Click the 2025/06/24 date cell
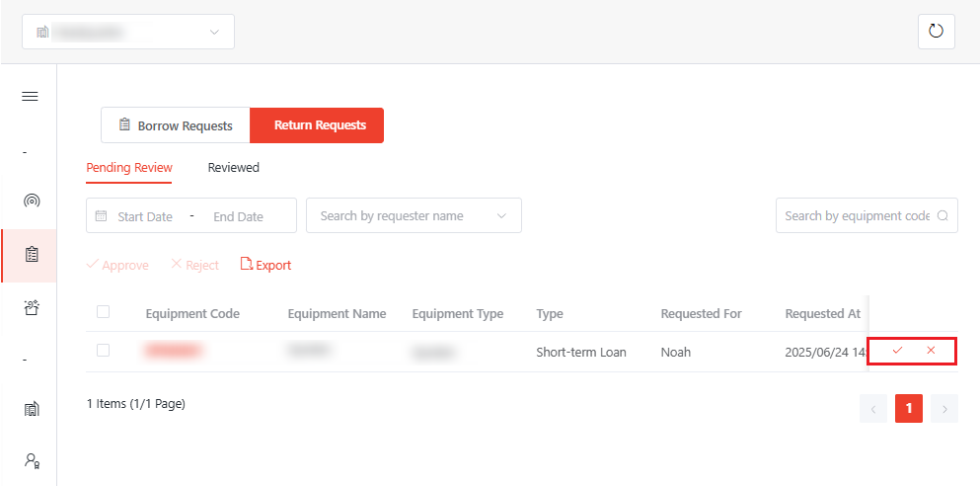 pyautogui.click(x=826, y=352)
